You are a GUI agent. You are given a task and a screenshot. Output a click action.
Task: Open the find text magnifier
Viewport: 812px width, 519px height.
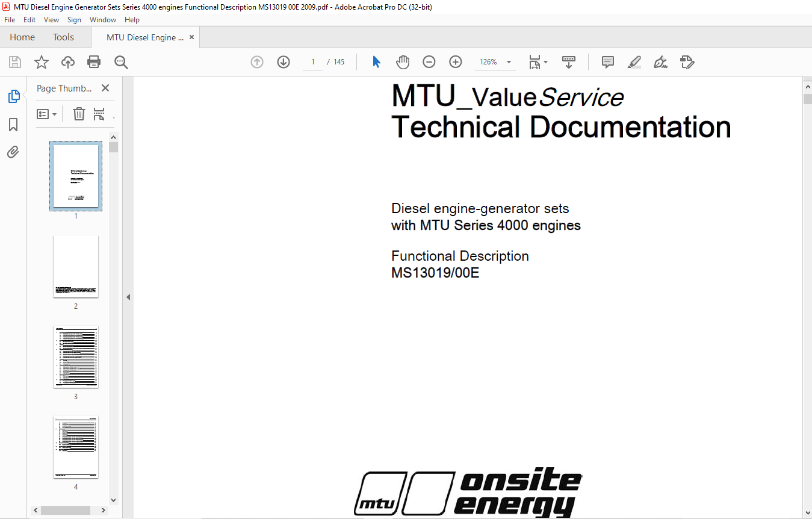tap(122, 62)
